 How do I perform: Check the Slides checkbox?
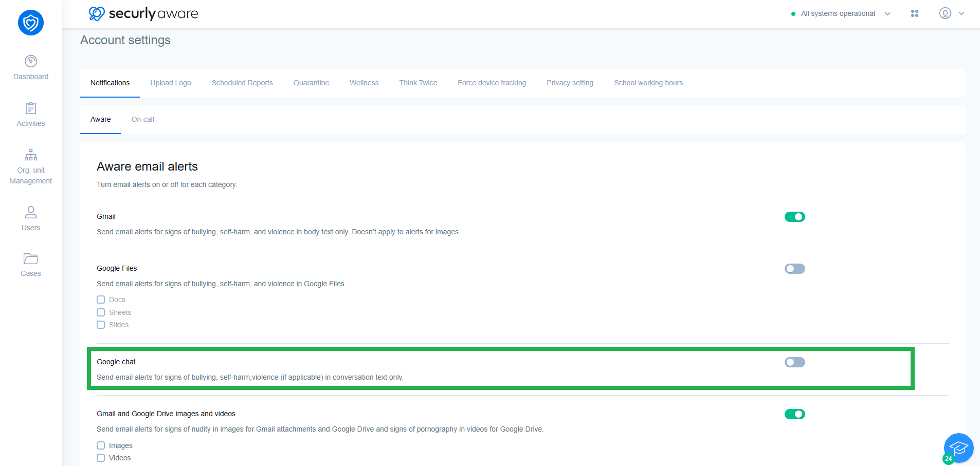101,325
